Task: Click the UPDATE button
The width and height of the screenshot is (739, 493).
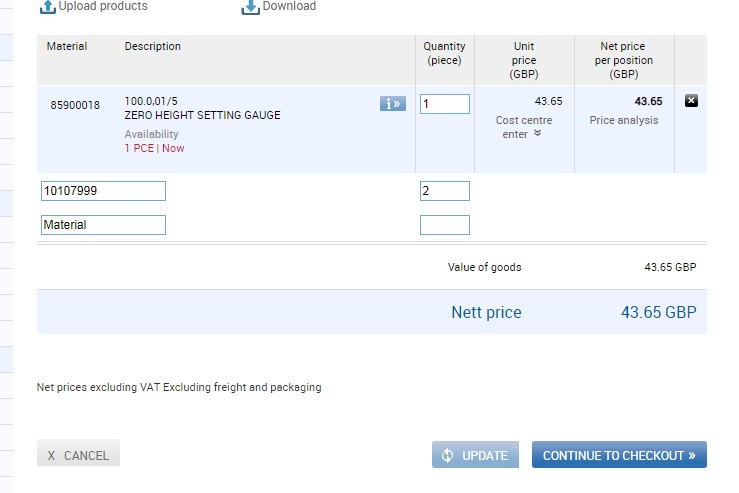Action: pos(475,455)
